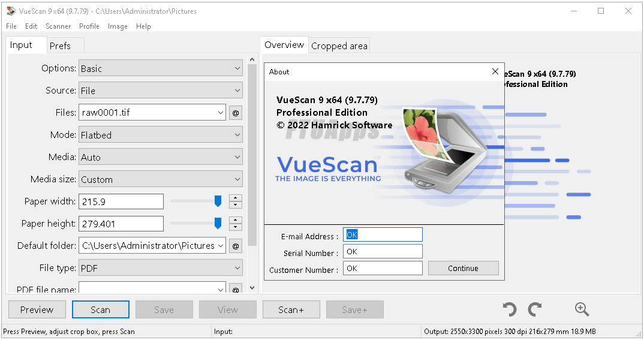Click the VueScan app icon in title bar

coord(11,11)
